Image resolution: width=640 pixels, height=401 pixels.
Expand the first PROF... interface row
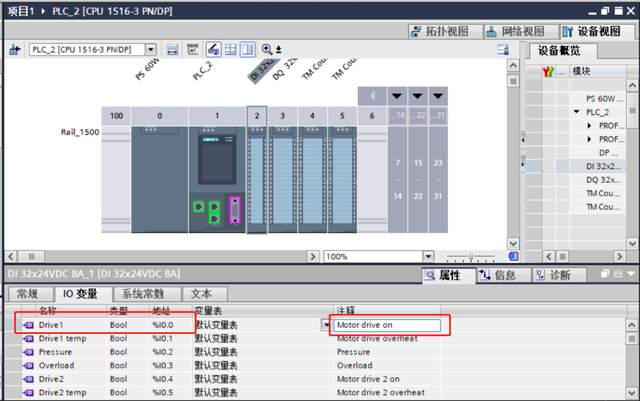coord(589,126)
